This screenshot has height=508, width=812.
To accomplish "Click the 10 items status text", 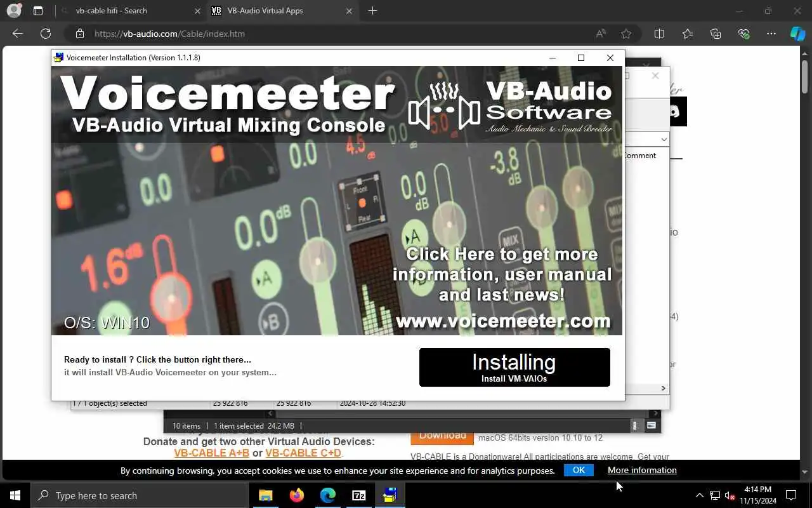I will [x=187, y=426].
